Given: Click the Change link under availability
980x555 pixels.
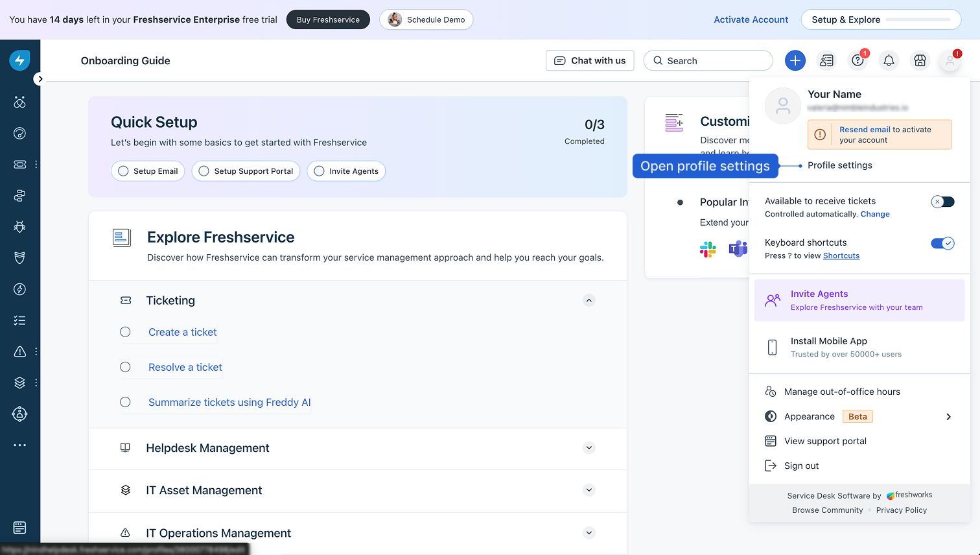Looking at the screenshot, I should (875, 214).
